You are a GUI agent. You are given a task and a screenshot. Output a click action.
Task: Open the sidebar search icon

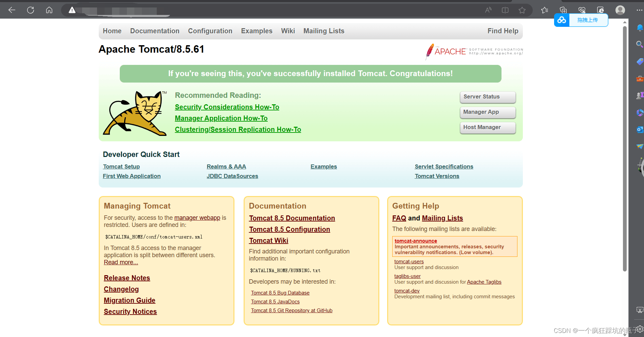640,44
